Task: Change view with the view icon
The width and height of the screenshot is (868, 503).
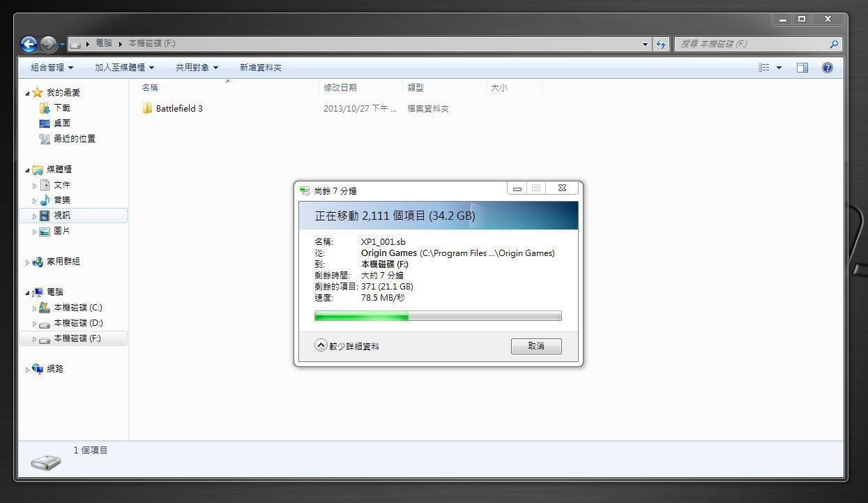Action: pos(764,68)
